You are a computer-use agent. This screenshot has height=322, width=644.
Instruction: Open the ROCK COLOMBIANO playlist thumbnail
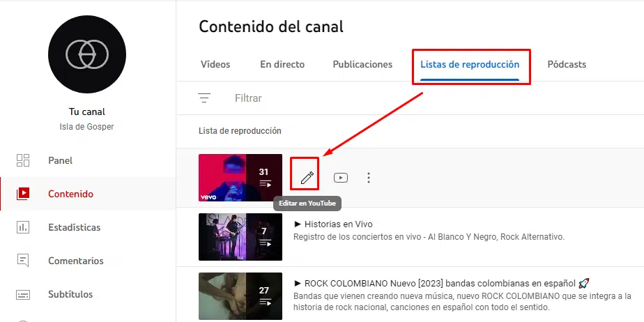[240, 296]
